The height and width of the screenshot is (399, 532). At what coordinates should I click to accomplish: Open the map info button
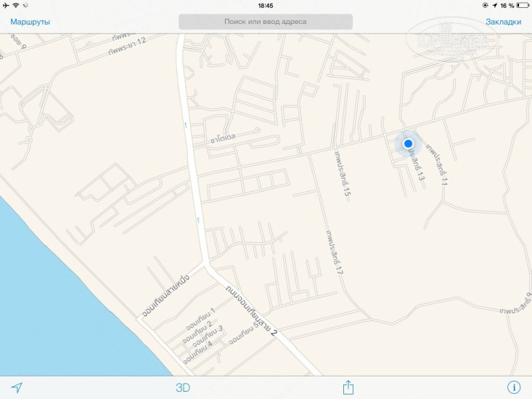(x=514, y=387)
